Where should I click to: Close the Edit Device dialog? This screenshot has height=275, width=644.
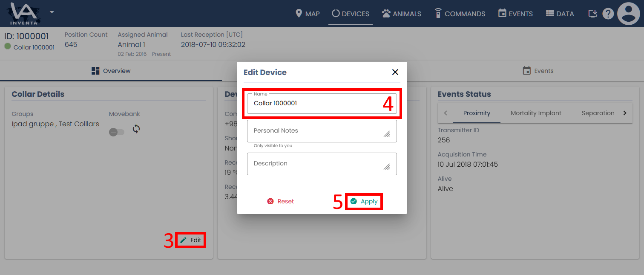click(x=395, y=72)
